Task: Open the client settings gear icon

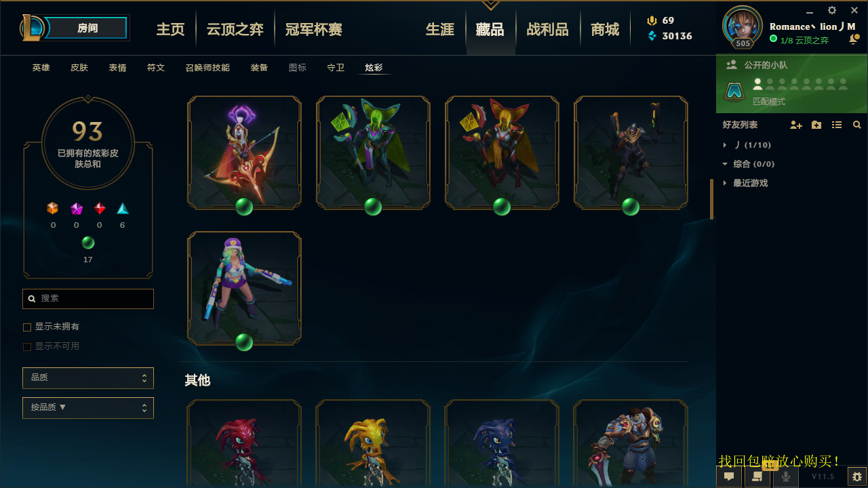Action: pos(832,10)
